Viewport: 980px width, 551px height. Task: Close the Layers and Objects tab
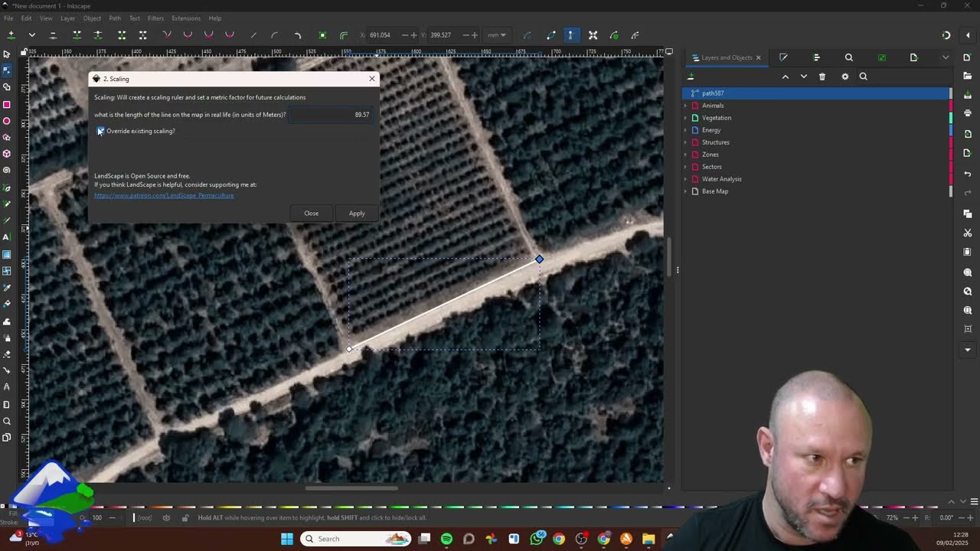(759, 57)
